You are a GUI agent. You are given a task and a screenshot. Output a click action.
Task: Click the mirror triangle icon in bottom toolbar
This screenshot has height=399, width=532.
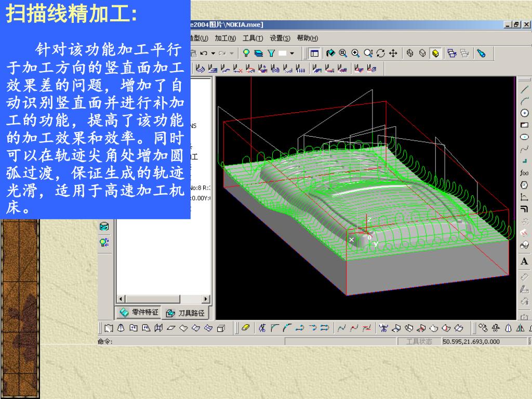click(x=520, y=328)
